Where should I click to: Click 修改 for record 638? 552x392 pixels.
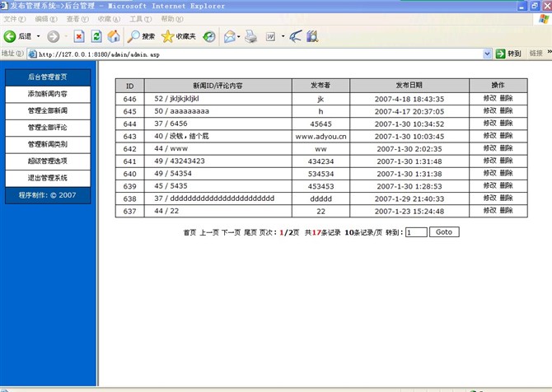489,198
